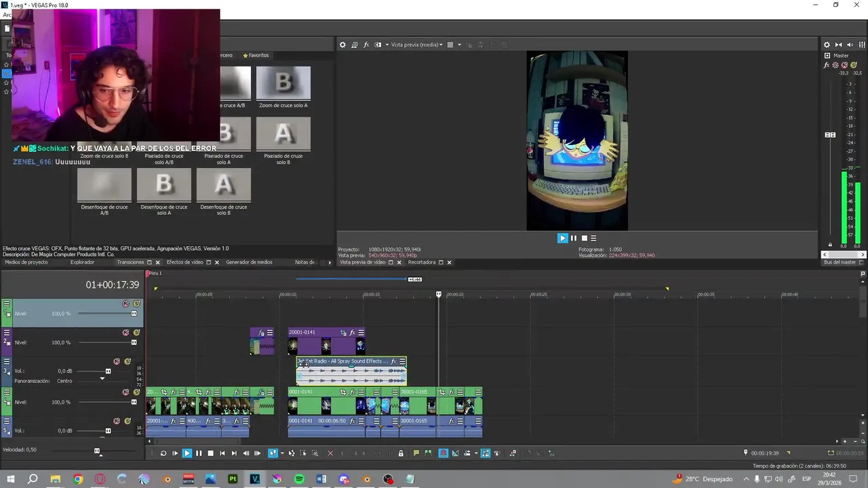This screenshot has height=488, width=868.
Task: Select the 'Favoritos' tab in transitions
Action: tap(256, 55)
